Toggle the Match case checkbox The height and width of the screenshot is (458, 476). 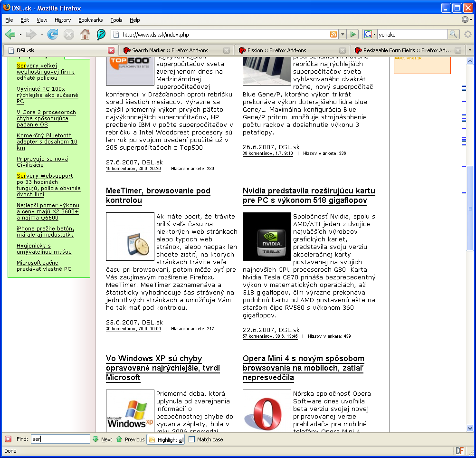pos(191,439)
